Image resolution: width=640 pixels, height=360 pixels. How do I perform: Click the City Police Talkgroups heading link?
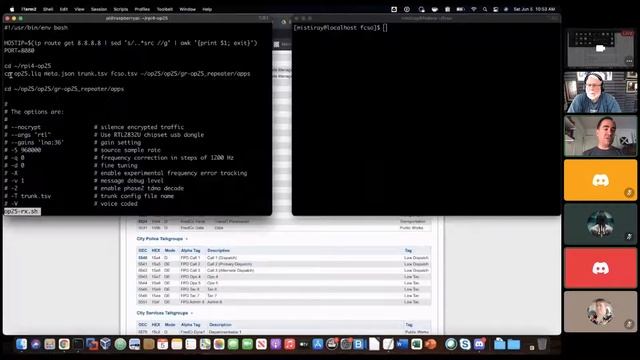pyautogui.click(x=160, y=238)
